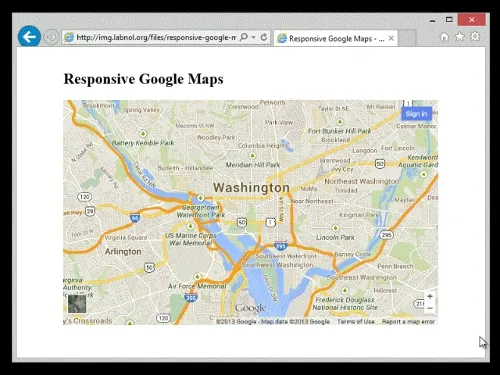Zoom in the map with plus button
The image size is (500, 375).
click(430, 296)
